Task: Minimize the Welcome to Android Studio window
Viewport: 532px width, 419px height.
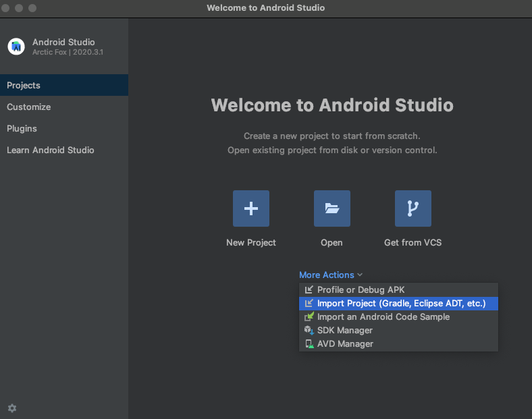Action: pyautogui.click(x=19, y=8)
